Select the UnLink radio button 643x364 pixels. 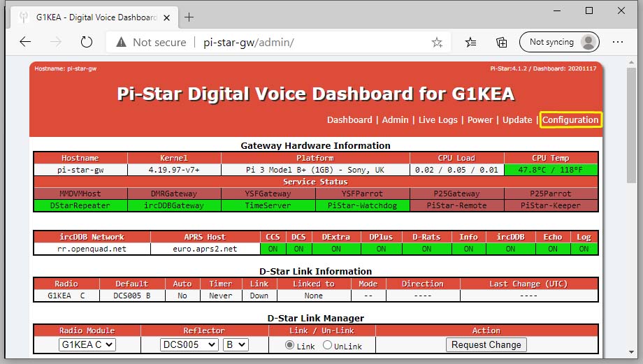(327, 345)
